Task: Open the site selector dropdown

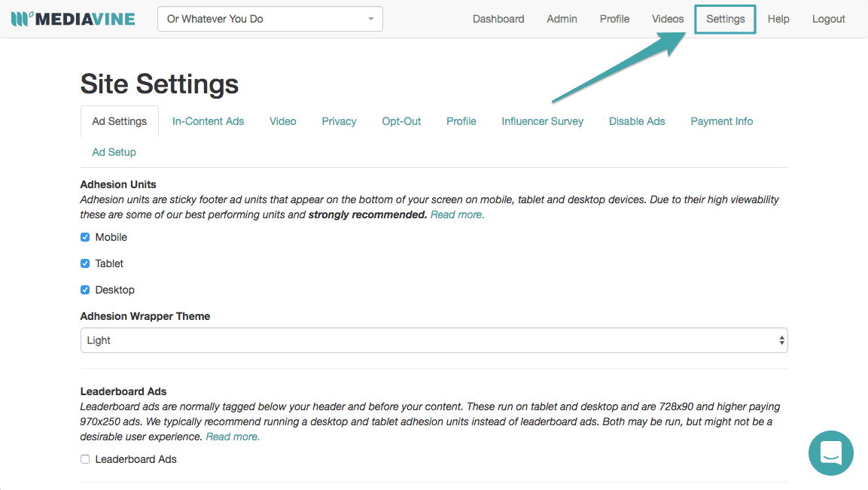Action: 270,18
